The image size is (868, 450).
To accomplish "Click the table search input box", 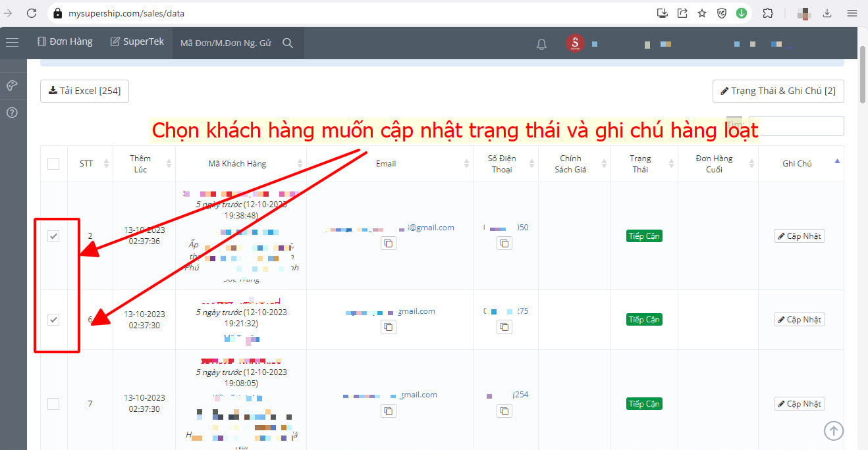I will click(x=796, y=126).
